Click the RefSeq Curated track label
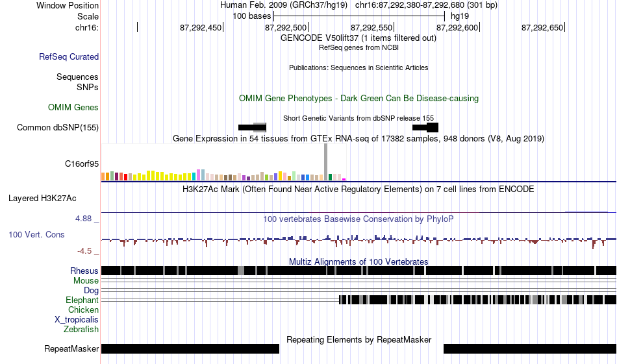 [69, 56]
